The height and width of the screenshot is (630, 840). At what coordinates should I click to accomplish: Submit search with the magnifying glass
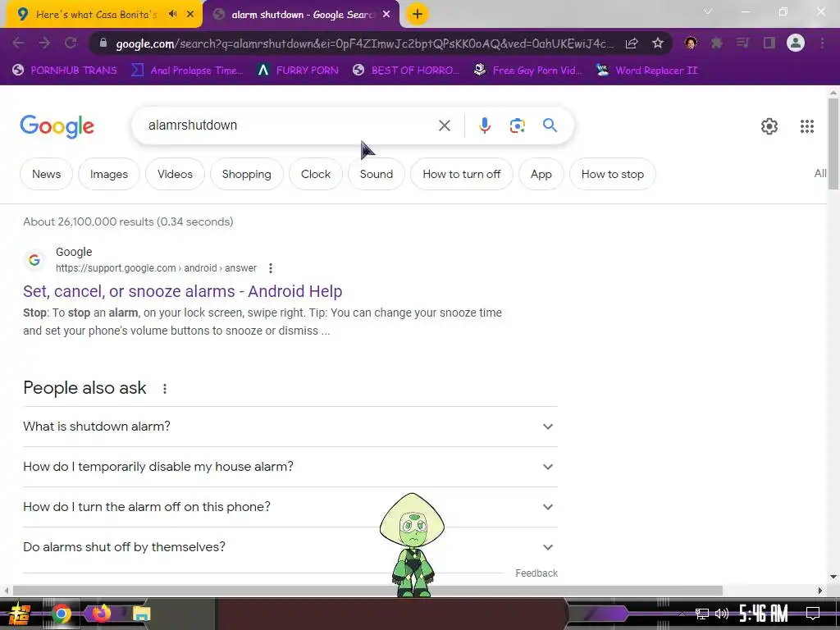550,126
